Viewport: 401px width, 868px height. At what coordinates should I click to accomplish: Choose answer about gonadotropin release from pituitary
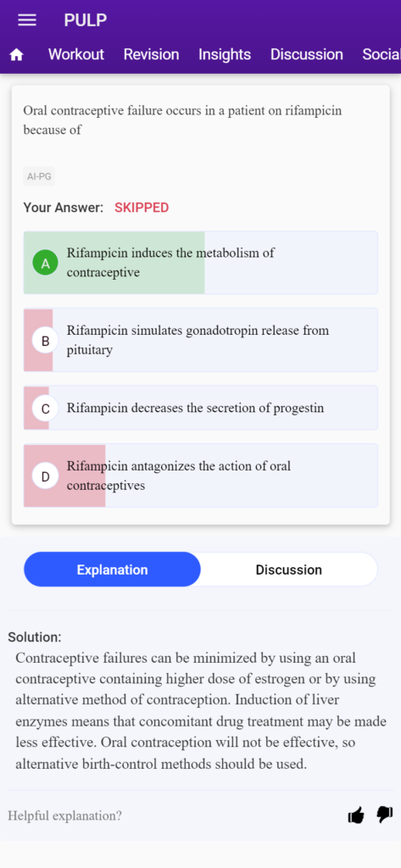pyautogui.click(x=200, y=340)
